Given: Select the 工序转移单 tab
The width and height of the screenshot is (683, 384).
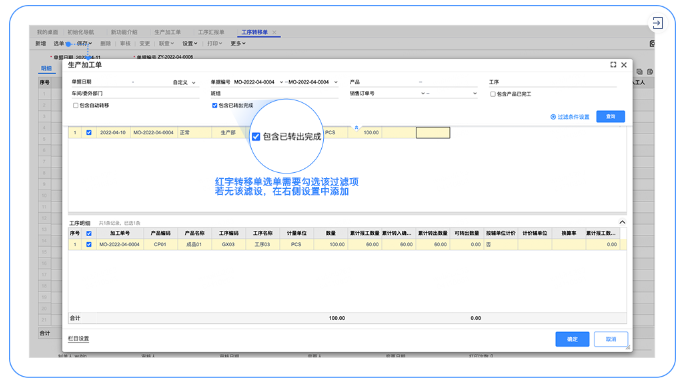Looking at the screenshot, I should 255,32.
